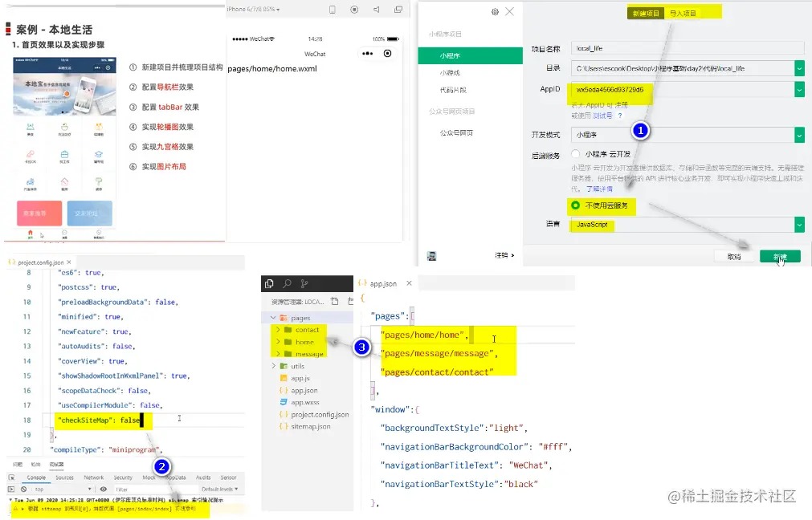
Task: Open the explorer files icon in editor sidebar
Action: click(269, 283)
